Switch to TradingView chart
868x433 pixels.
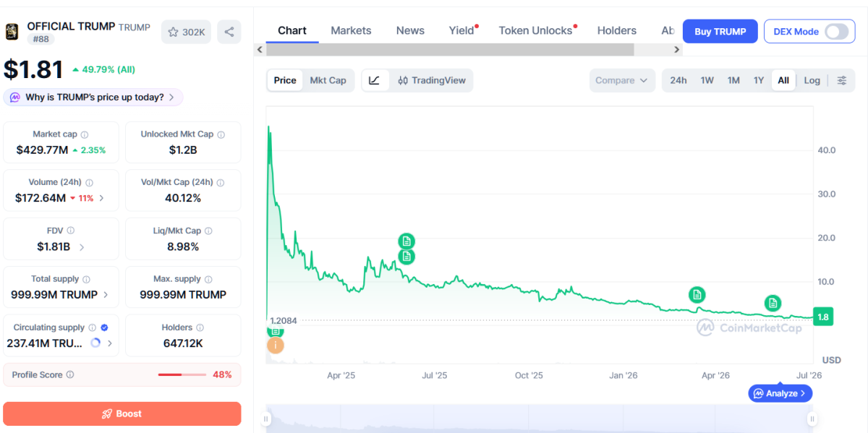[x=432, y=80]
